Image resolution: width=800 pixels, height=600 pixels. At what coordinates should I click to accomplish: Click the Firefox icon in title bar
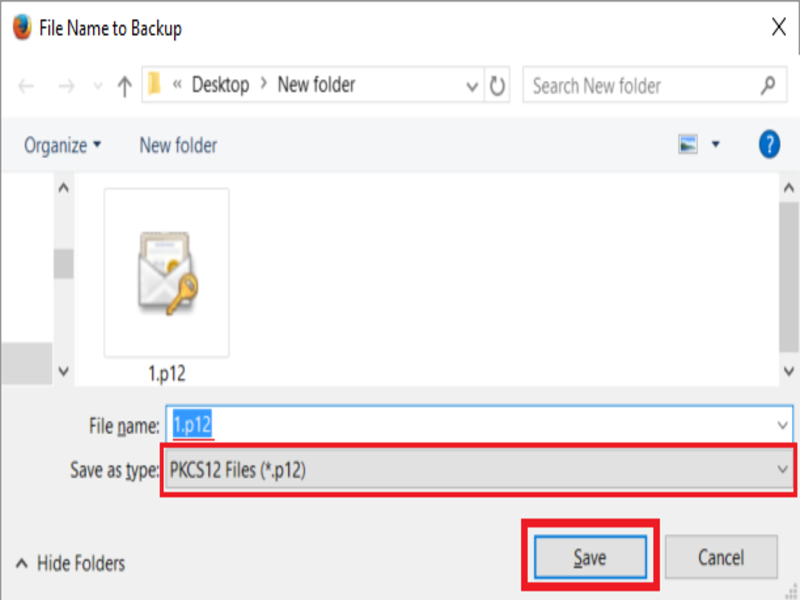click(22, 27)
